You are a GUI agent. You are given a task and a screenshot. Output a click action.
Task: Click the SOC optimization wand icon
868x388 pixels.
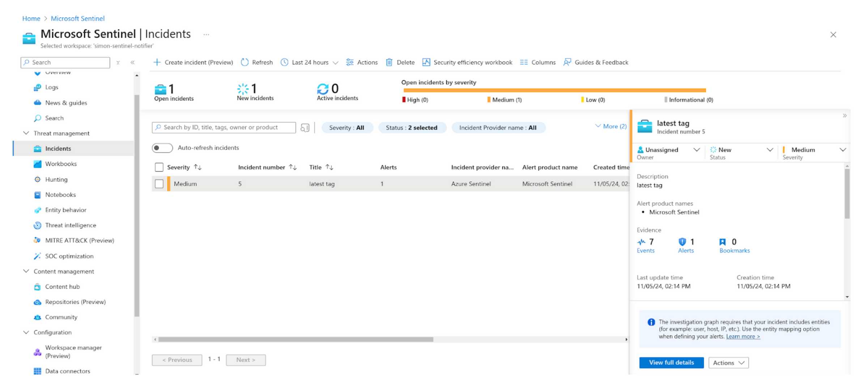pos(37,256)
